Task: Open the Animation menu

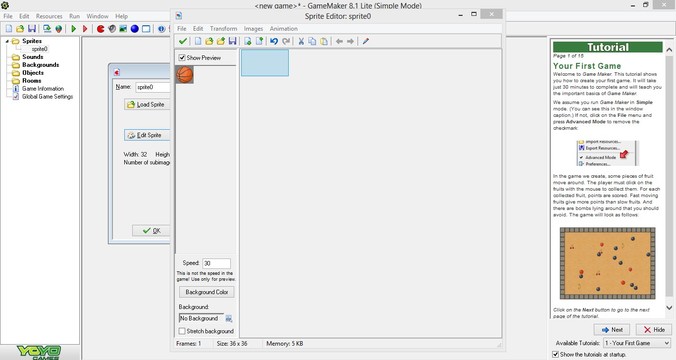Action: (283, 28)
